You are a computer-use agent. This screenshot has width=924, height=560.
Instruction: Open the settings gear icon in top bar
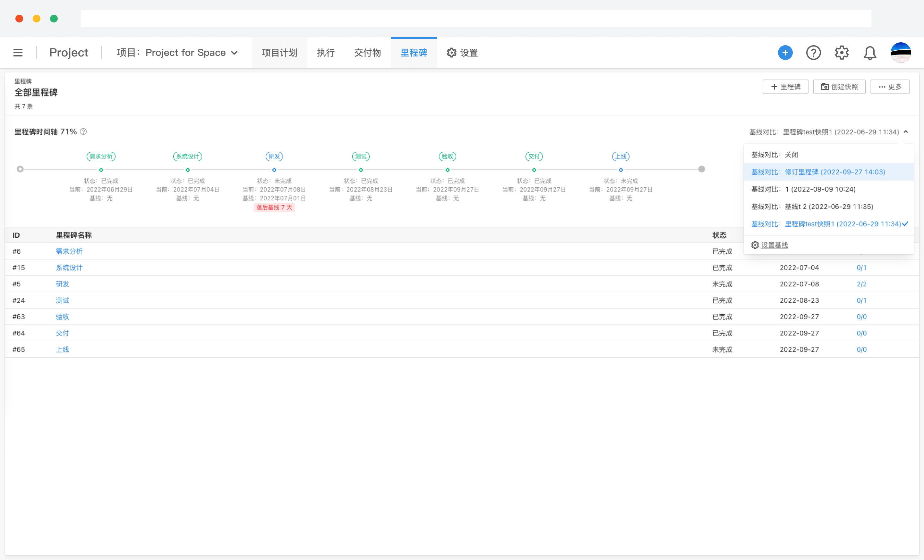(x=842, y=53)
